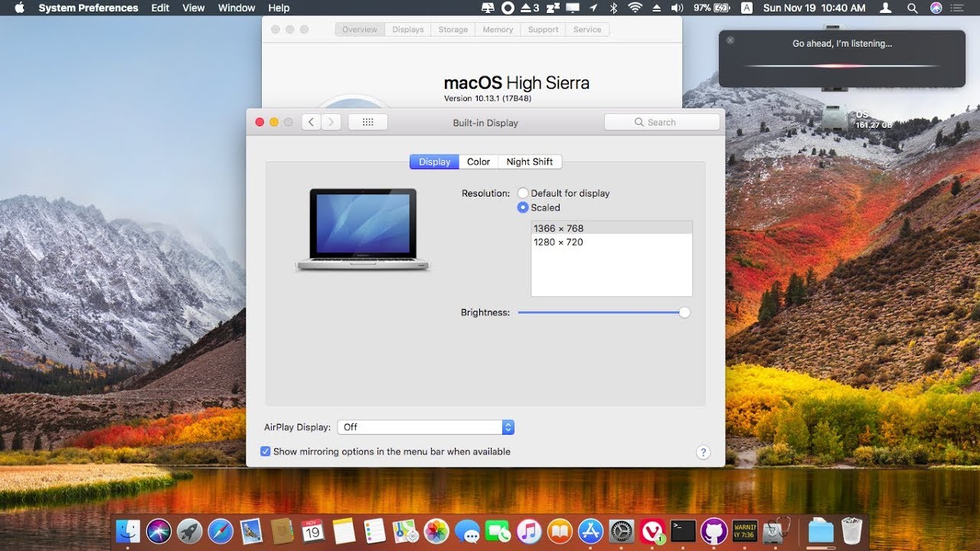Viewport: 980px width, 551px height.
Task: Uncheck Show mirroring options checkbox
Action: click(265, 452)
